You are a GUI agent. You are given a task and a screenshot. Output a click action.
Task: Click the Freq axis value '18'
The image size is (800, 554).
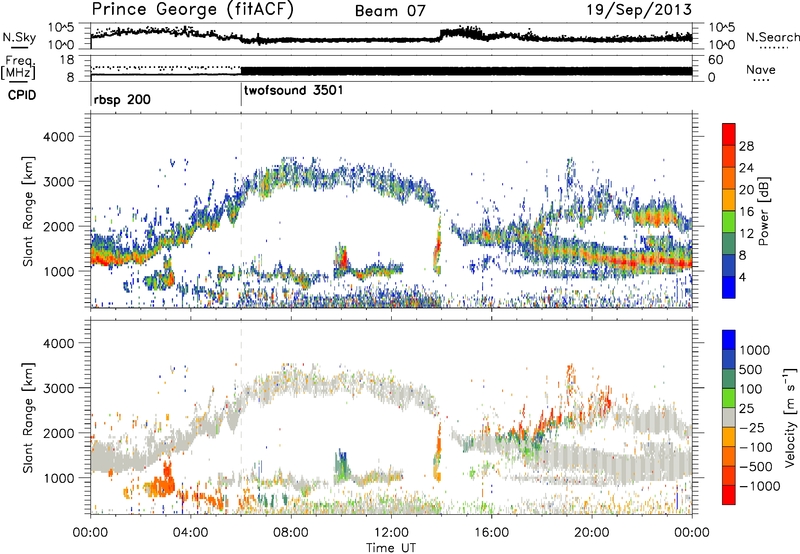pyautogui.click(x=67, y=60)
